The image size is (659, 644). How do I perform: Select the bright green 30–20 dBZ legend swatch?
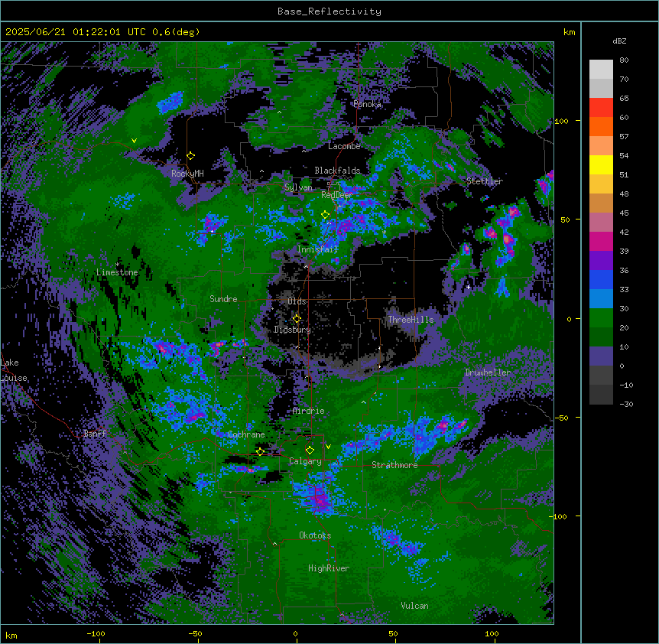(601, 318)
